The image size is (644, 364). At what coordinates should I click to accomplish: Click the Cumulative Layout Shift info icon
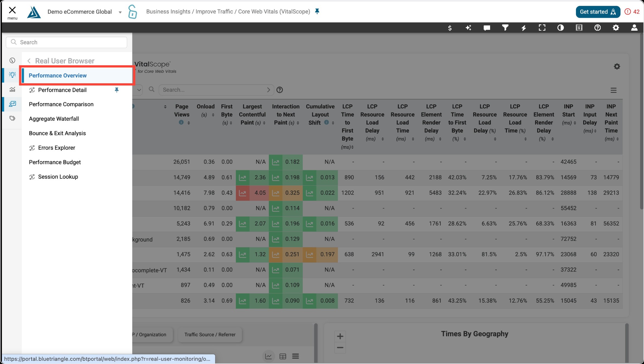[x=326, y=122]
